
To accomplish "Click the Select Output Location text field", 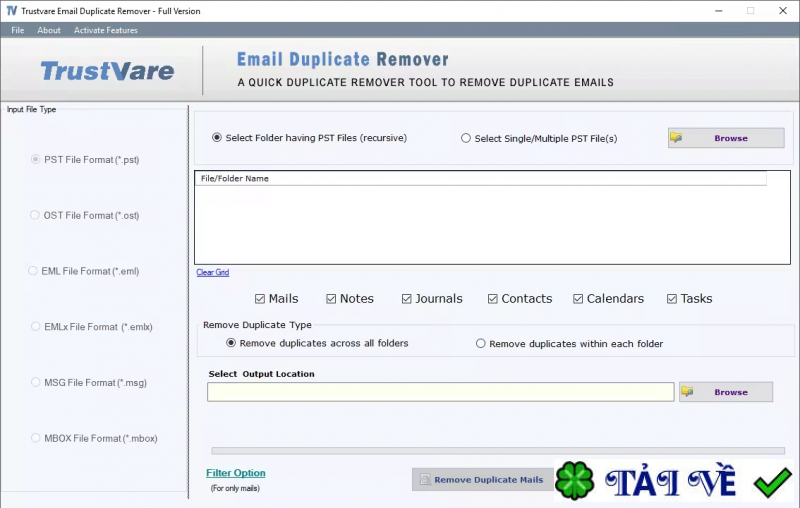I will click(x=441, y=392).
